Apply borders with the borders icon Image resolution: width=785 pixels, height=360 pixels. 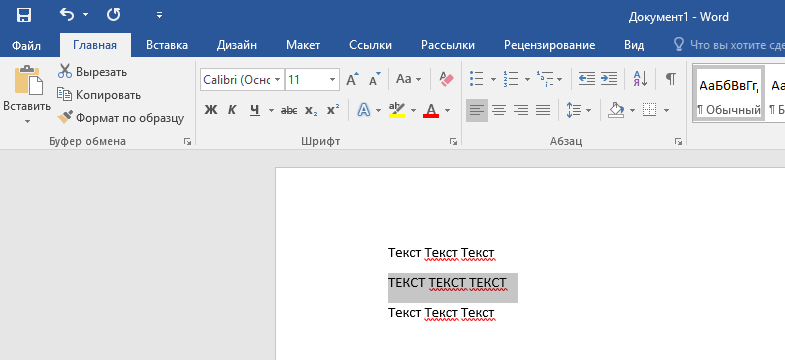(x=649, y=110)
